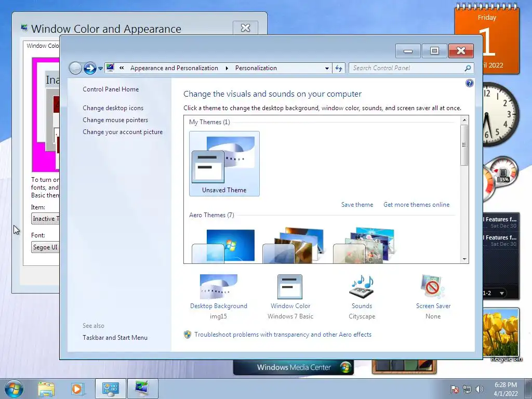Open Change mouse pointers link
The height and width of the screenshot is (399, 532).
(115, 120)
